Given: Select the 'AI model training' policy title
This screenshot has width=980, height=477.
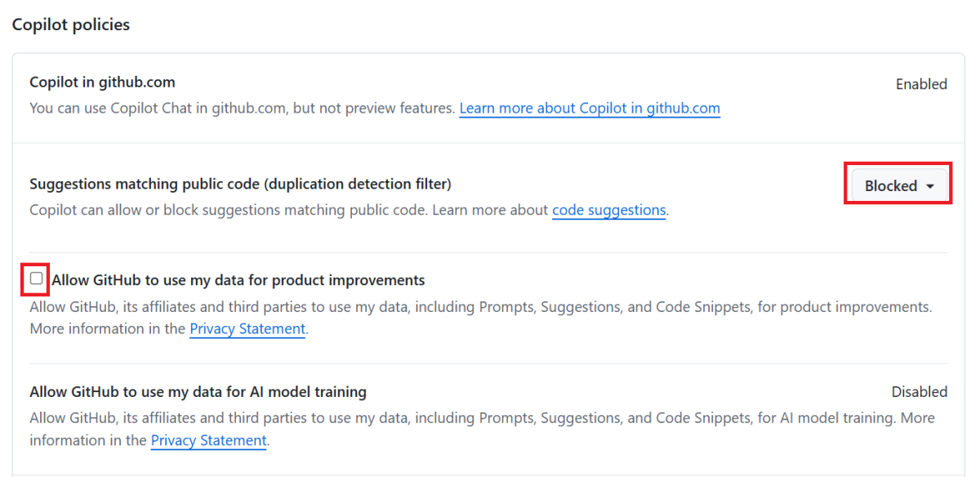Looking at the screenshot, I should pyautogui.click(x=198, y=392).
